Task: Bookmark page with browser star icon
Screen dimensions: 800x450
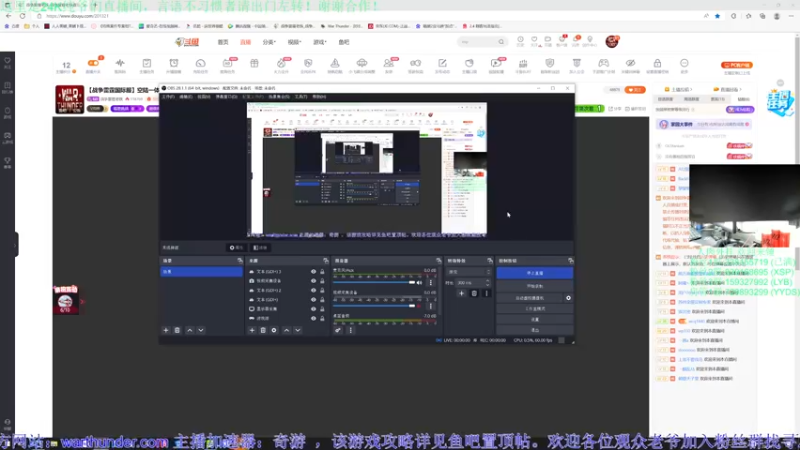Action: (x=717, y=16)
